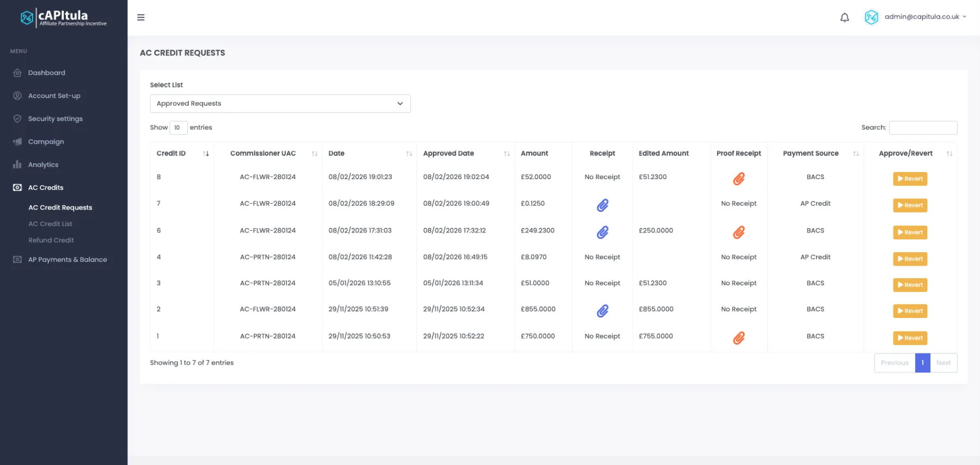Open receipt attachment for credit 2
The height and width of the screenshot is (465, 980).
(602, 311)
